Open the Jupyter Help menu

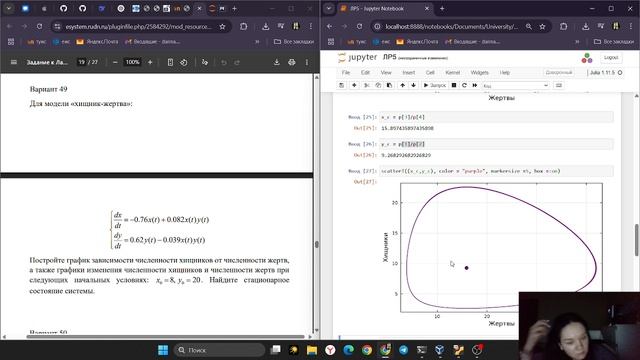pos(505,72)
